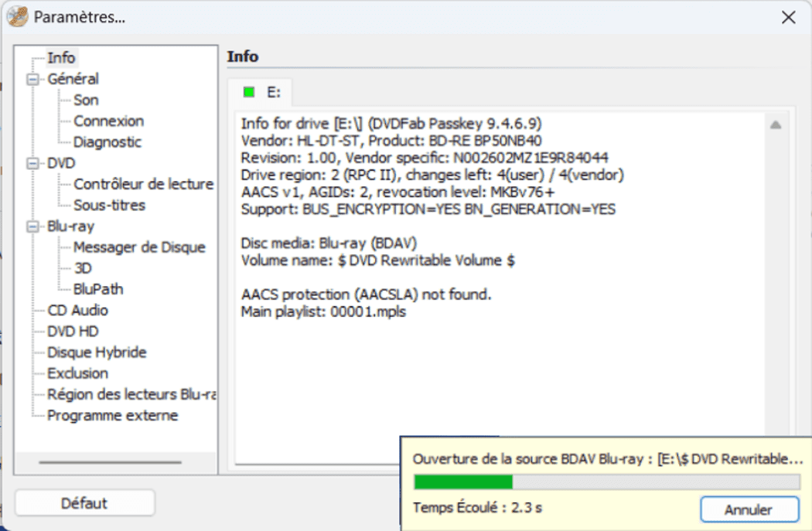Click the tree panel horizontal scrollbar
The image size is (812, 531).
click(x=111, y=462)
